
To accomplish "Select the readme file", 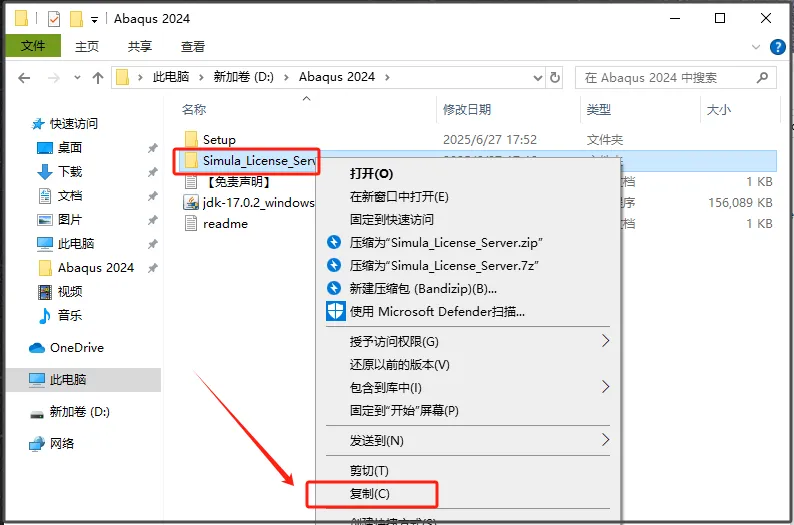I will [x=225, y=224].
